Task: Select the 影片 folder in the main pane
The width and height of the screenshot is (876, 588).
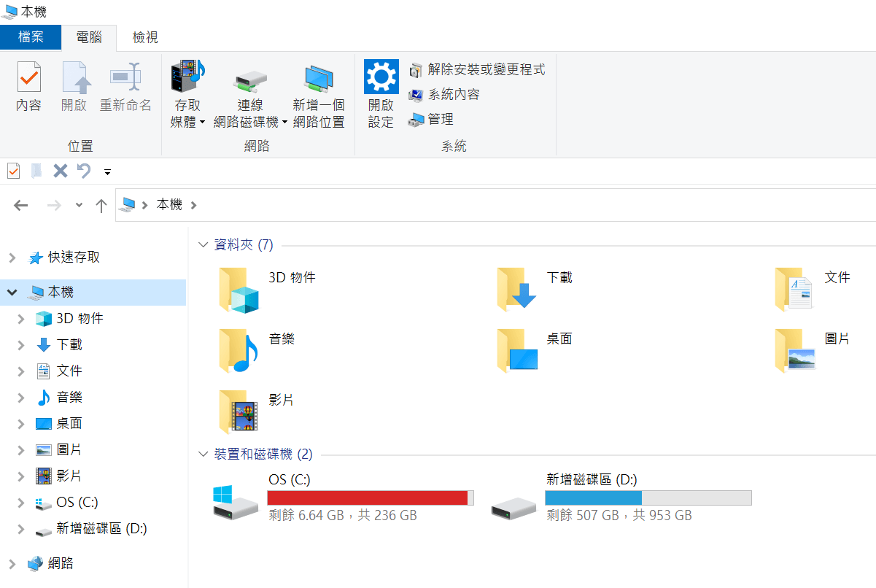Action: [x=239, y=412]
